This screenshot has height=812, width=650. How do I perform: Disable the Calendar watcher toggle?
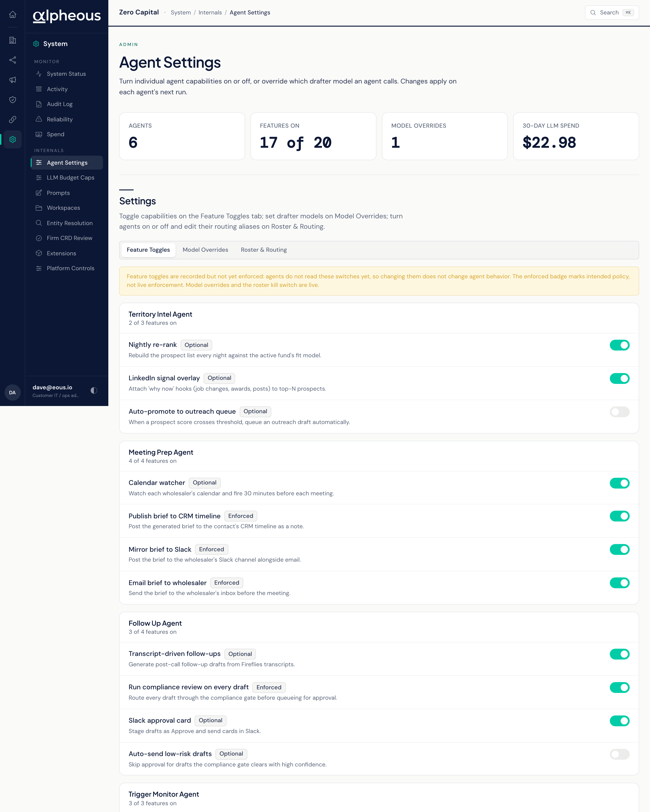tap(619, 483)
